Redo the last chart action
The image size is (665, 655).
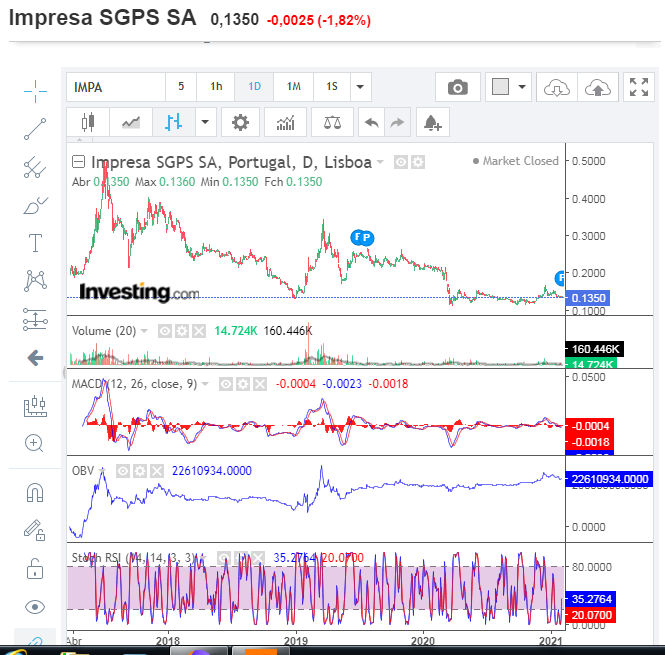coord(397,122)
